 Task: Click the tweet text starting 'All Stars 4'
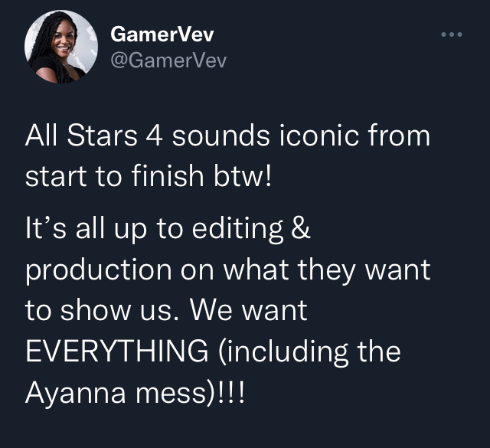point(227,155)
